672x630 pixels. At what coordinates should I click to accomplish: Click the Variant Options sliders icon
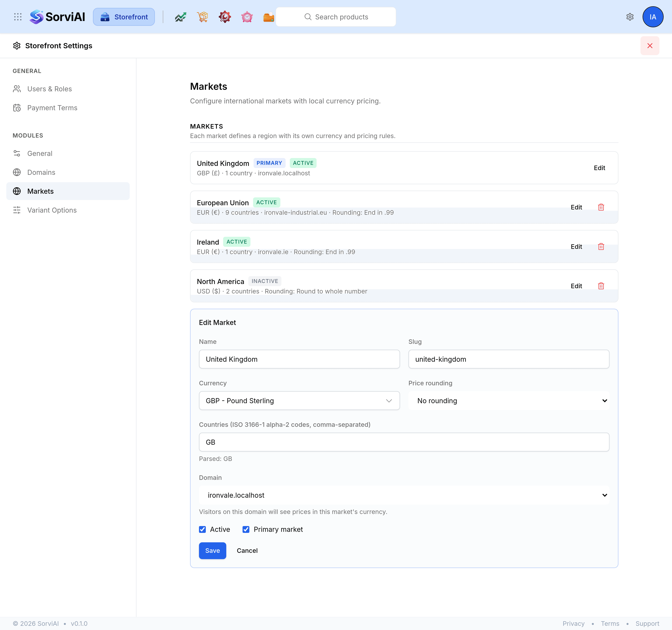[17, 210]
